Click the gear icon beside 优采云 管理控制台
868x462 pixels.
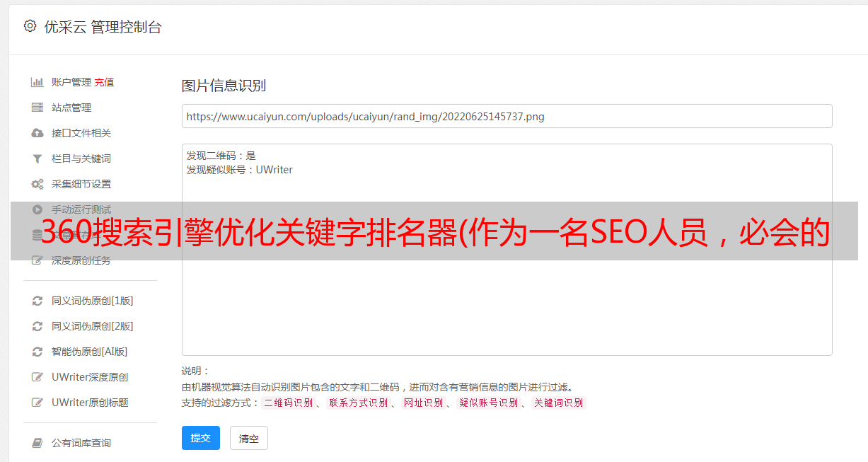click(x=30, y=27)
